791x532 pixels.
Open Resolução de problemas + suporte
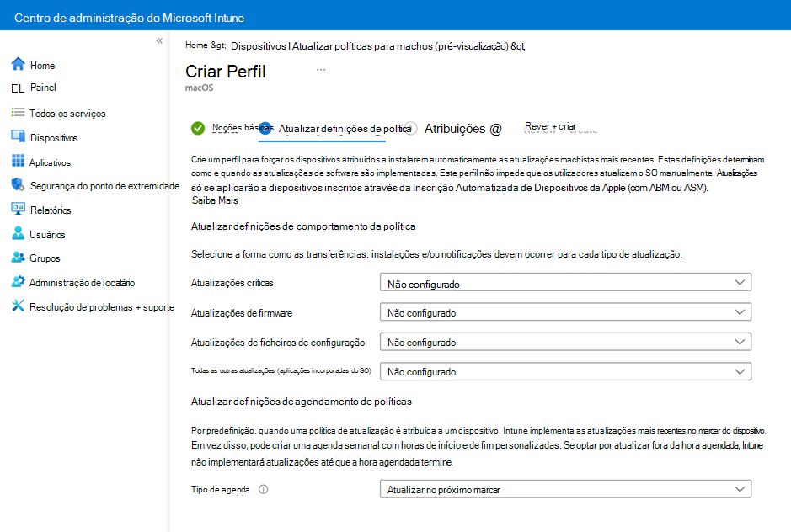tap(102, 307)
